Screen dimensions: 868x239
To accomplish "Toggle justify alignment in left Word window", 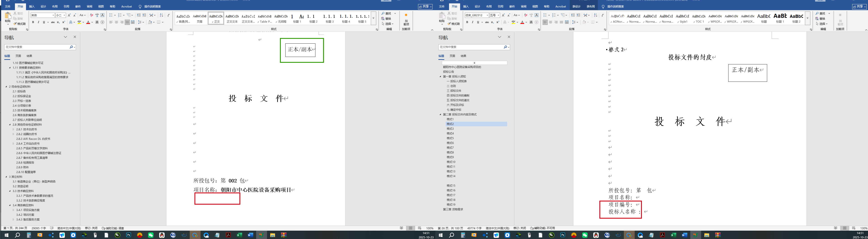I will point(127,22).
